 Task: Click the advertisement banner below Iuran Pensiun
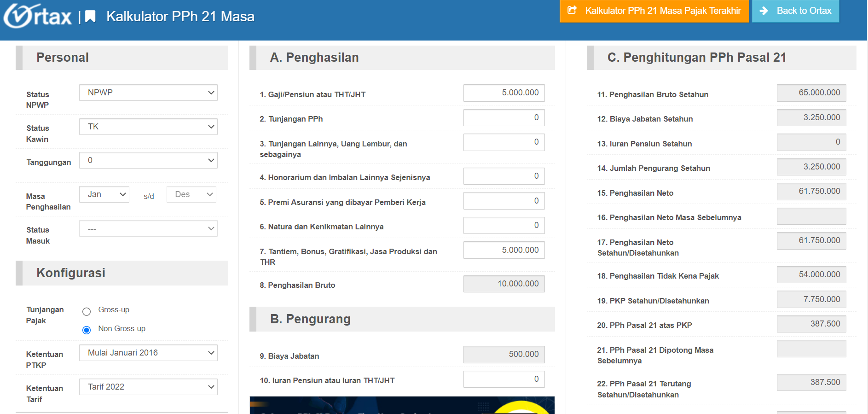tap(402, 405)
